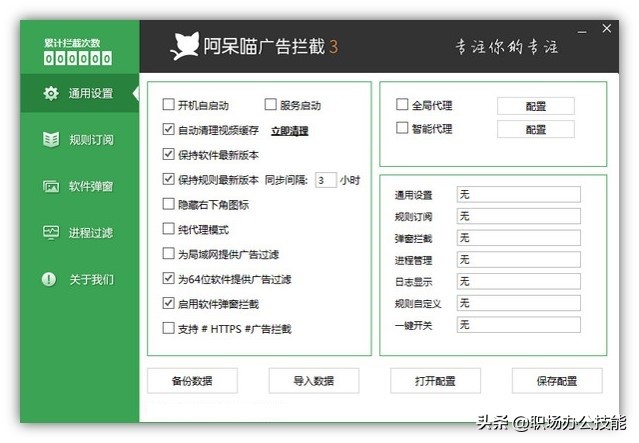Disable 启用软件弹窗拦截 checkbox
The height and width of the screenshot is (443, 639).
click(168, 303)
